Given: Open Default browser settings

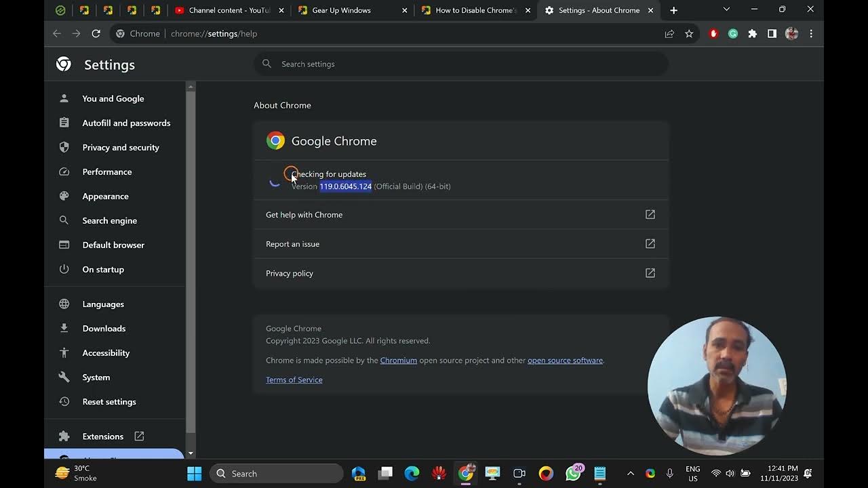Looking at the screenshot, I should (x=113, y=245).
